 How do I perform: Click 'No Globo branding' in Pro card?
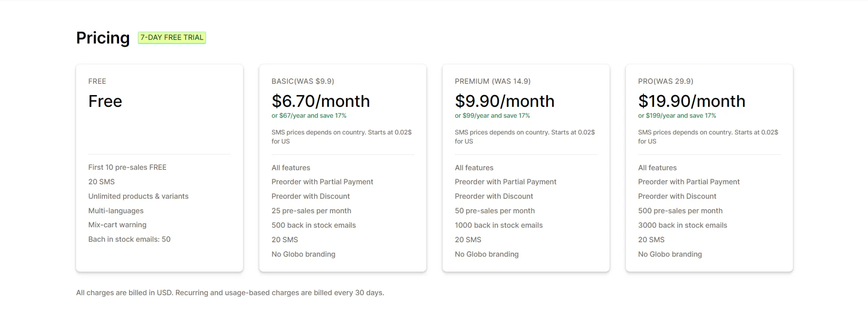coord(670,254)
